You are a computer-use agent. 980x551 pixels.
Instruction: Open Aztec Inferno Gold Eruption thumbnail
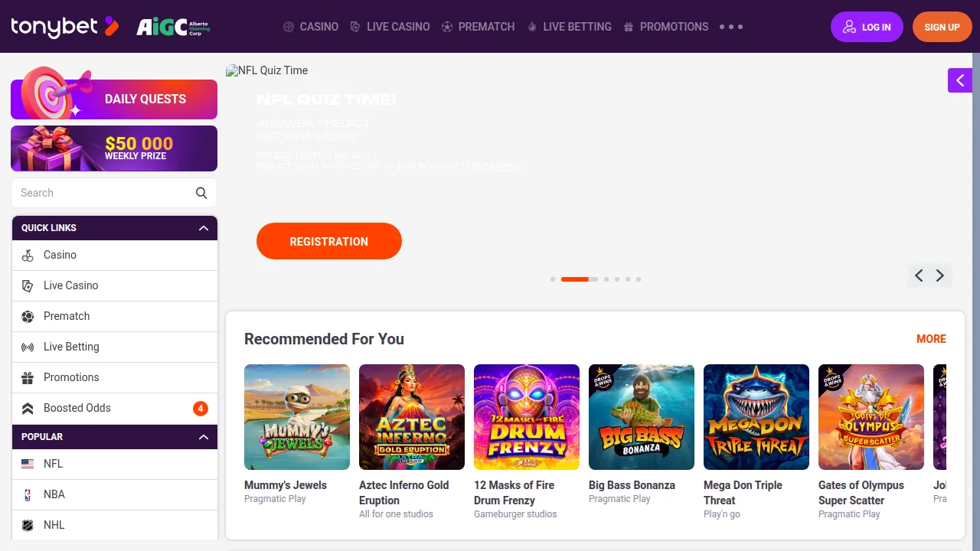[412, 417]
